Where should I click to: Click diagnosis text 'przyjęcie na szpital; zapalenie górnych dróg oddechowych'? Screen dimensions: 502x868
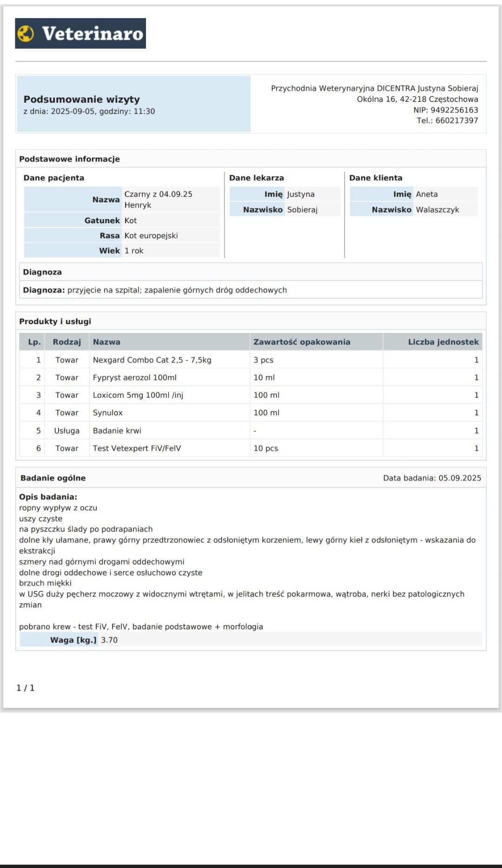(177, 290)
